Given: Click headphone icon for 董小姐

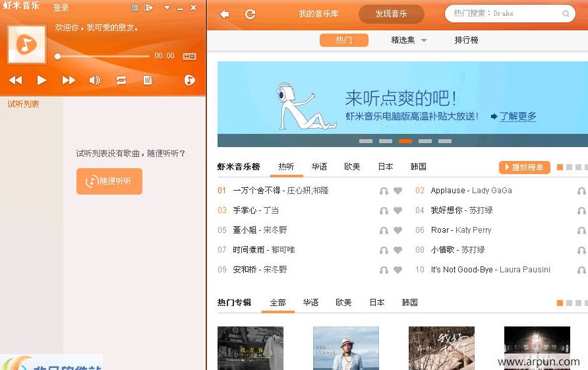Looking at the screenshot, I should click(384, 230).
